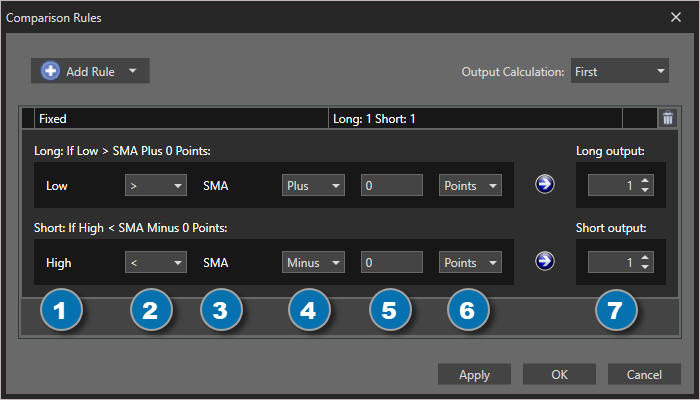Increase Long output with up stepper arrow

coord(645,181)
